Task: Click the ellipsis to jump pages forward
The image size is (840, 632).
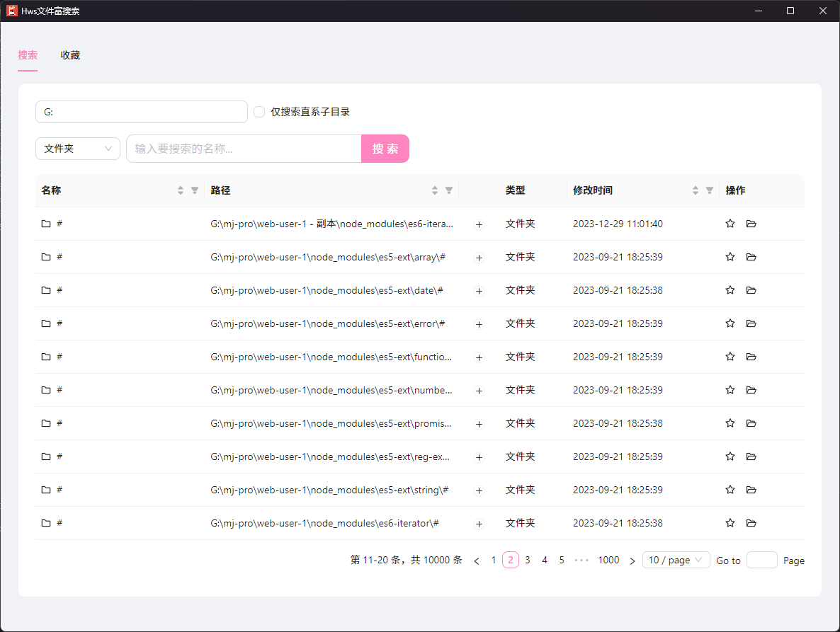Action: click(581, 560)
